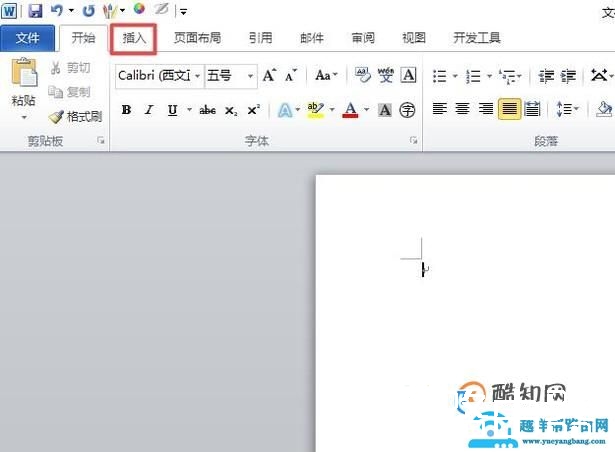Viewport: 615px width, 452px height.
Task: Click the text highlight color marker icon
Action: coord(315,110)
